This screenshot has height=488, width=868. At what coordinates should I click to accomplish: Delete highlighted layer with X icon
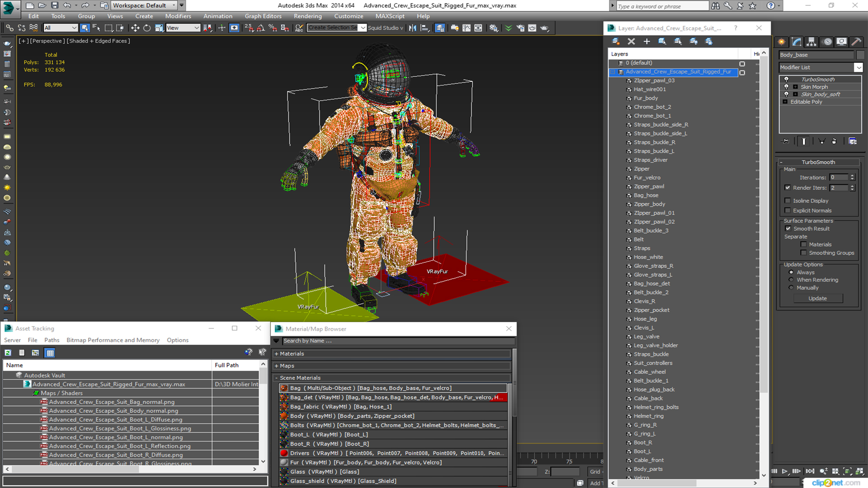(632, 41)
